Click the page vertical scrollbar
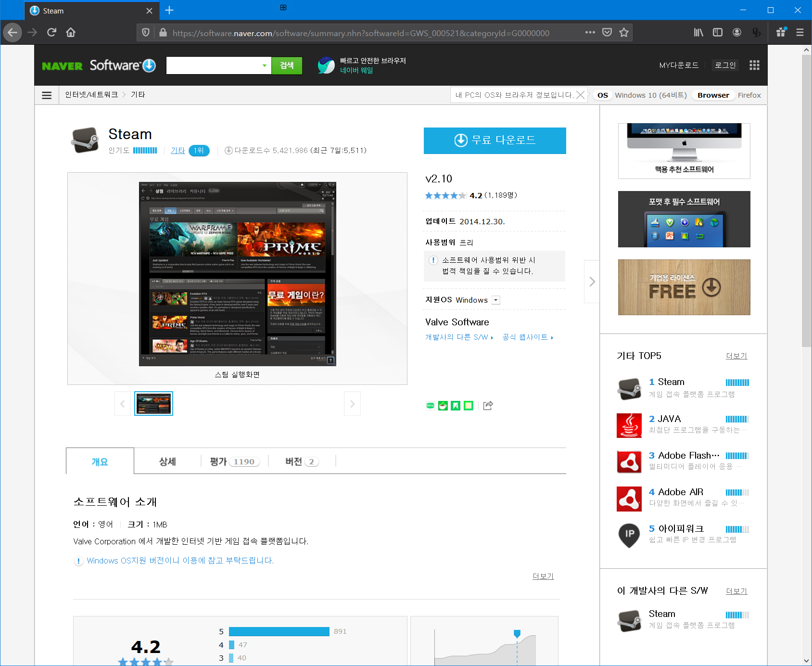Screen dimensions: 812x666 coord(807,200)
